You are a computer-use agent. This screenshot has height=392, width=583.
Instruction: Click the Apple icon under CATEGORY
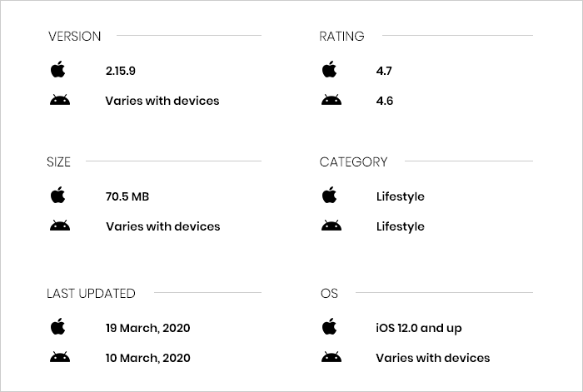click(330, 195)
